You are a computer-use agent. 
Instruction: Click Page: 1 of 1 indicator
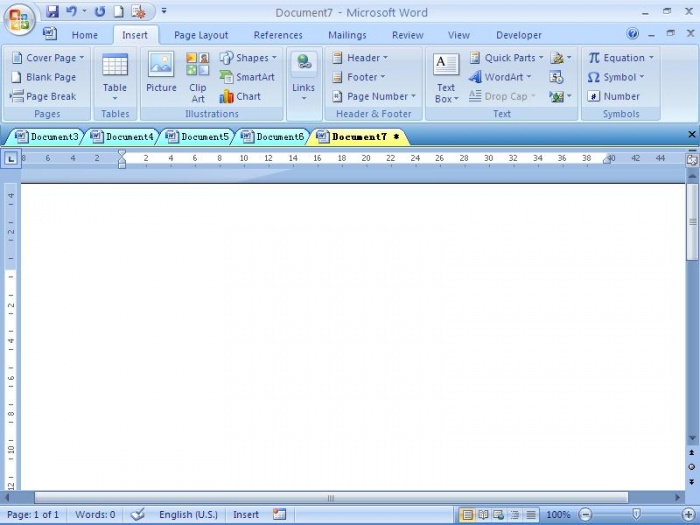click(33, 515)
